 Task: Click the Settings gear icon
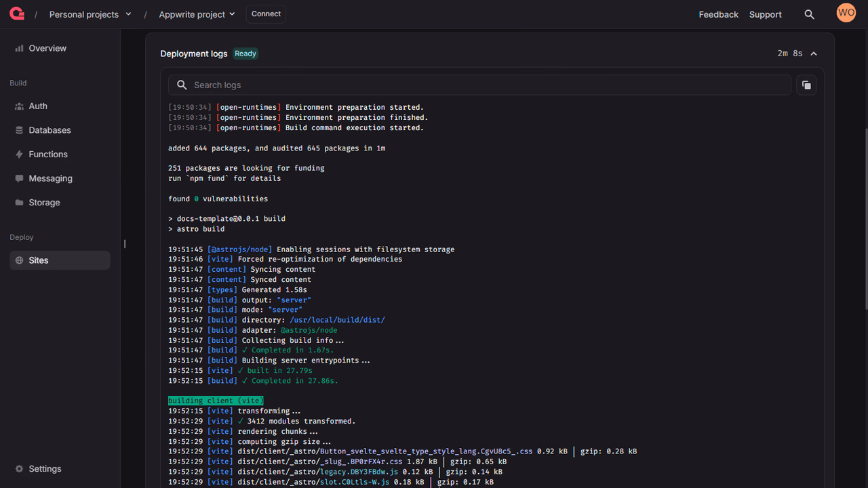(19, 469)
